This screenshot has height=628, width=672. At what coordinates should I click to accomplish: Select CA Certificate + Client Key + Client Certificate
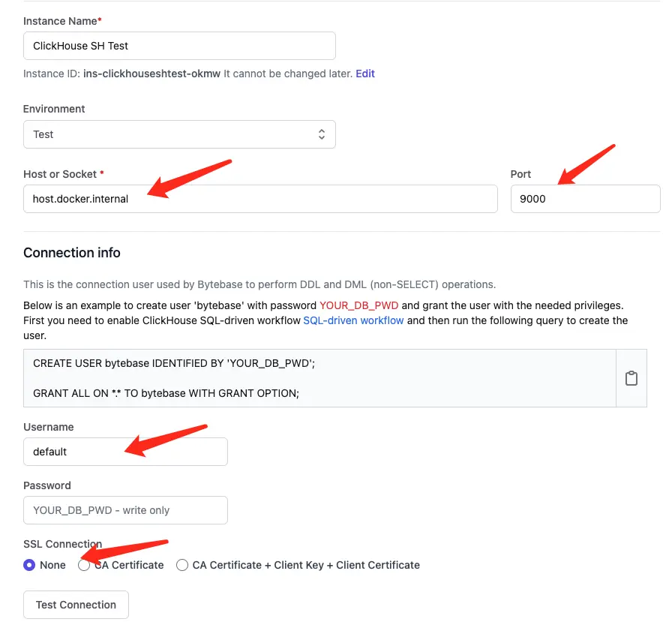click(x=182, y=565)
